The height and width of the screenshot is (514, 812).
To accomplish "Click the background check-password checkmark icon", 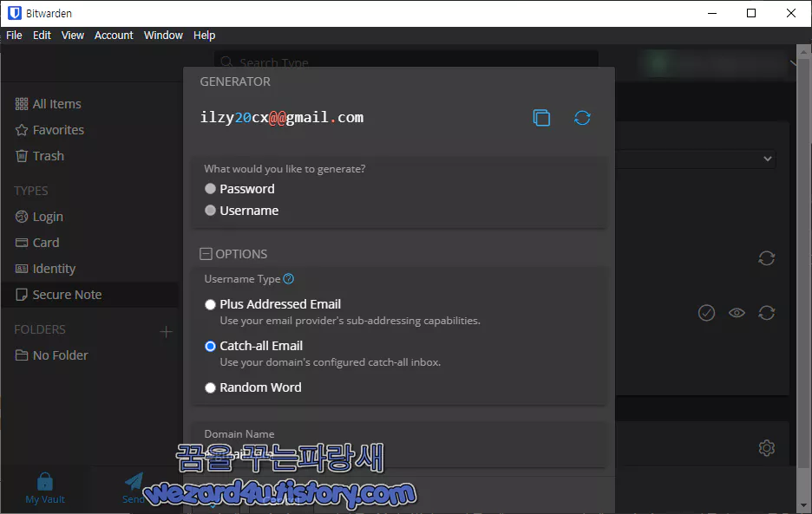I will (706, 313).
